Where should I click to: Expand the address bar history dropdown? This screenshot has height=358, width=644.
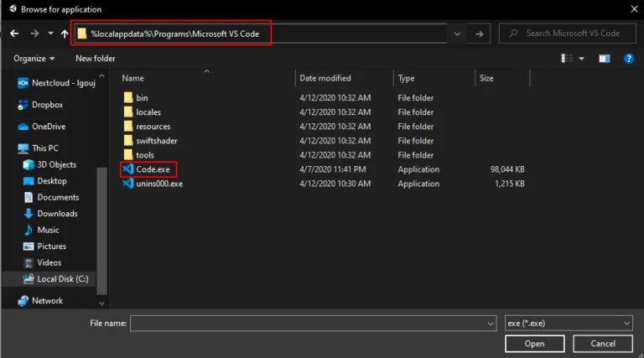tap(457, 34)
